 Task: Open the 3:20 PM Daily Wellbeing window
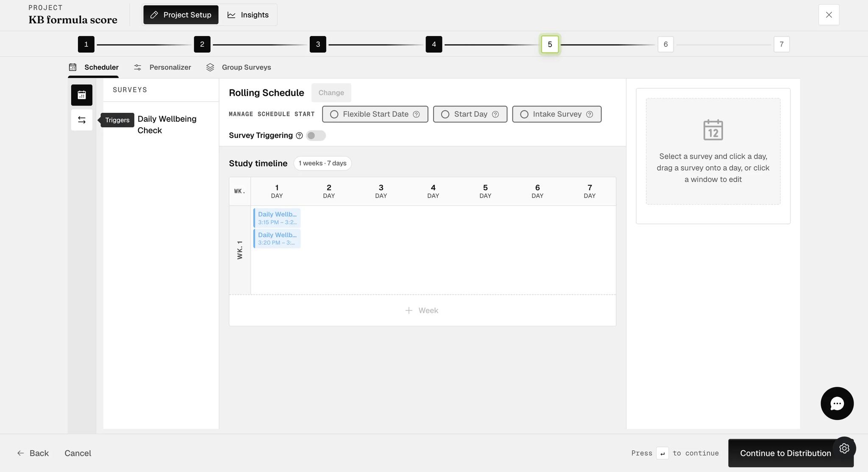click(277, 238)
